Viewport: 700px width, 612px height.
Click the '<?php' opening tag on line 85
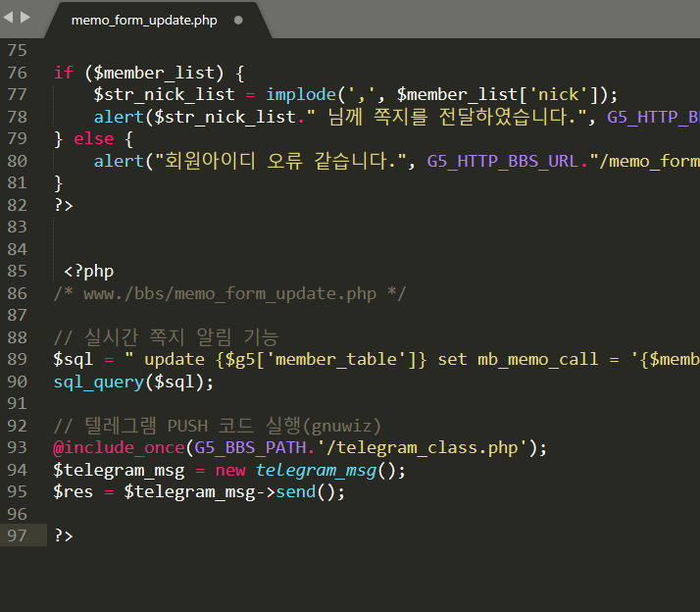coord(89,271)
